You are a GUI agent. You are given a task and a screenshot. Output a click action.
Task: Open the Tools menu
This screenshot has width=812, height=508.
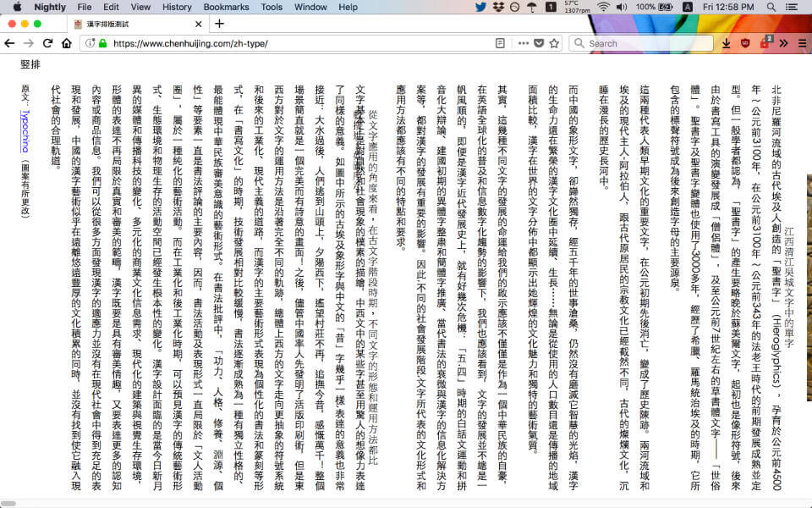click(x=272, y=8)
